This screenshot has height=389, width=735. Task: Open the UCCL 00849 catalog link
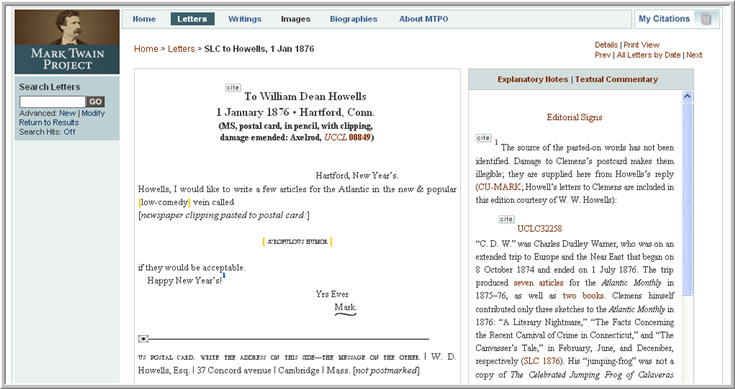pos(347,138)
